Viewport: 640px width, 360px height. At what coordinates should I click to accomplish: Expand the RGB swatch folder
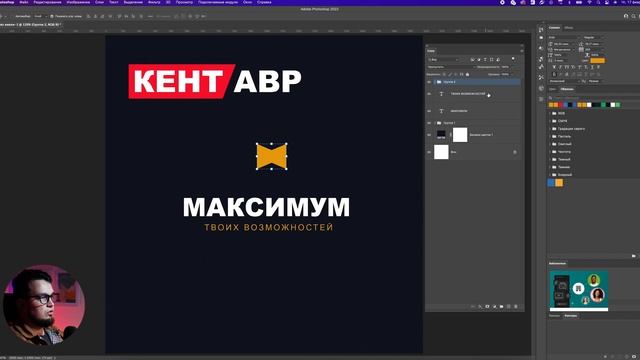click(x=550, y=113)
